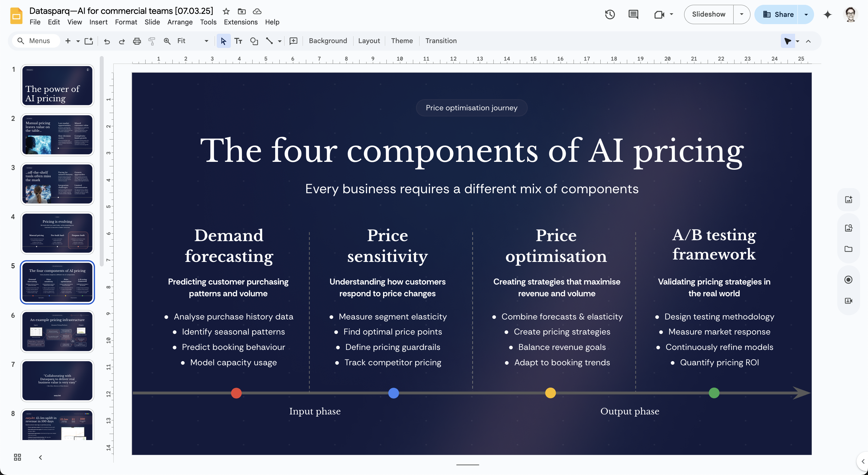This screenshot has height=475, width=868.
Task: Open the speaker spotlight side panel icon
Action: 848,301
